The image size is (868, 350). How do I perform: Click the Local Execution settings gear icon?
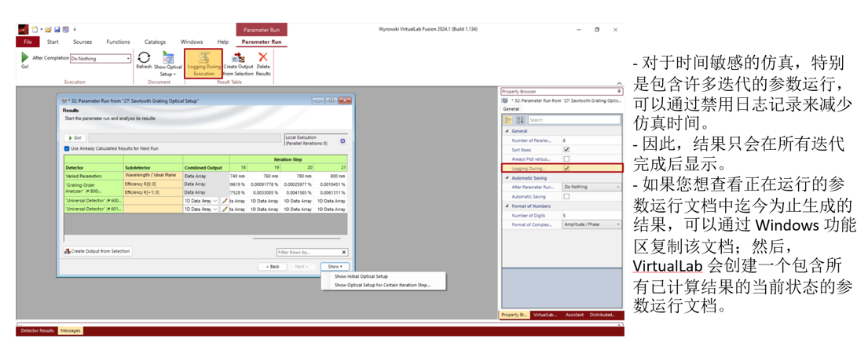point(342,141)
